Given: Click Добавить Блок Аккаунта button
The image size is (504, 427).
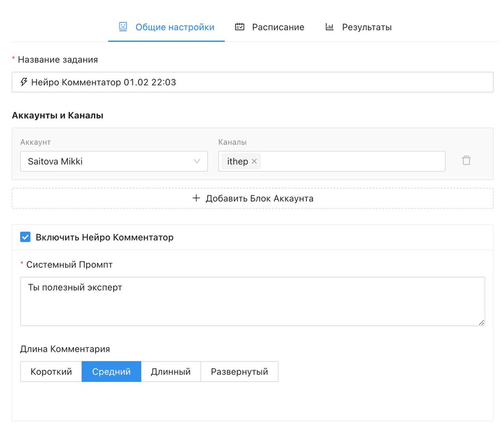Looking at the screenshot, I should (252, 198).
